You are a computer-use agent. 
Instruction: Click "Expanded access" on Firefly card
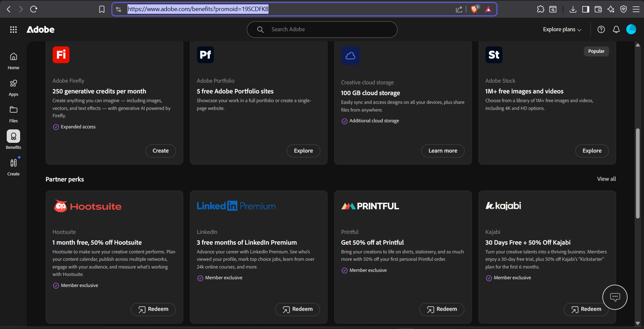click(x=78, y=127)
